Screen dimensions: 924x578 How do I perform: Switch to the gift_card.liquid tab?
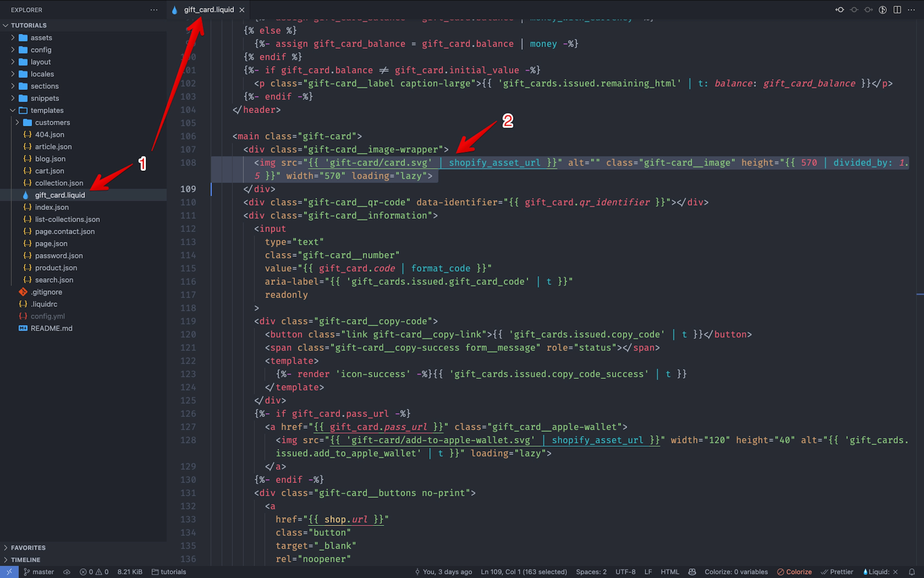pyautogui.click(x=209, y=10)
